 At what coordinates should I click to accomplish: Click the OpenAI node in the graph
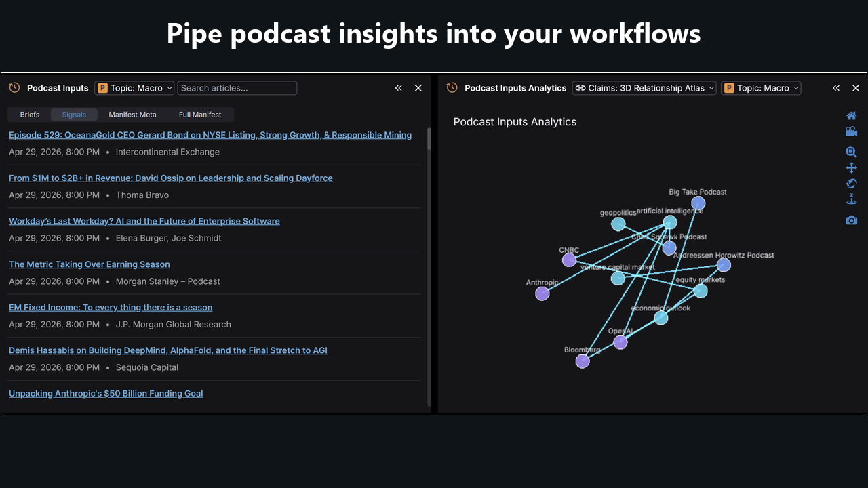[620, 342]
